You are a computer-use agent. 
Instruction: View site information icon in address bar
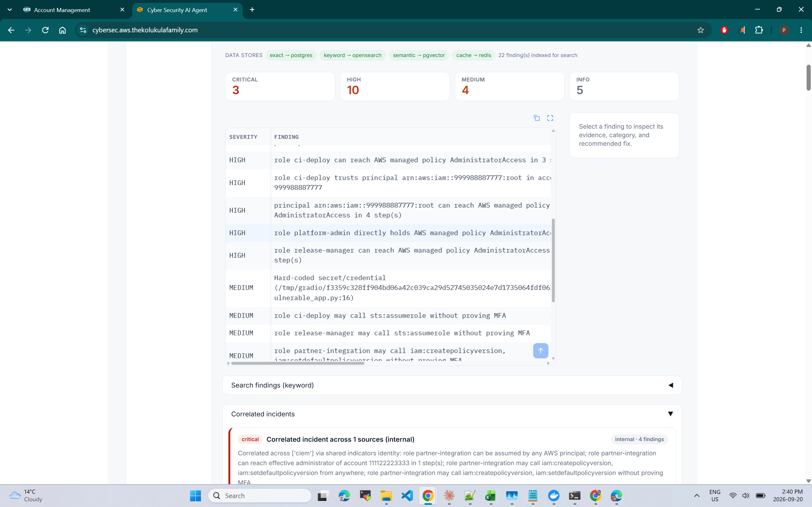(83, 30)
